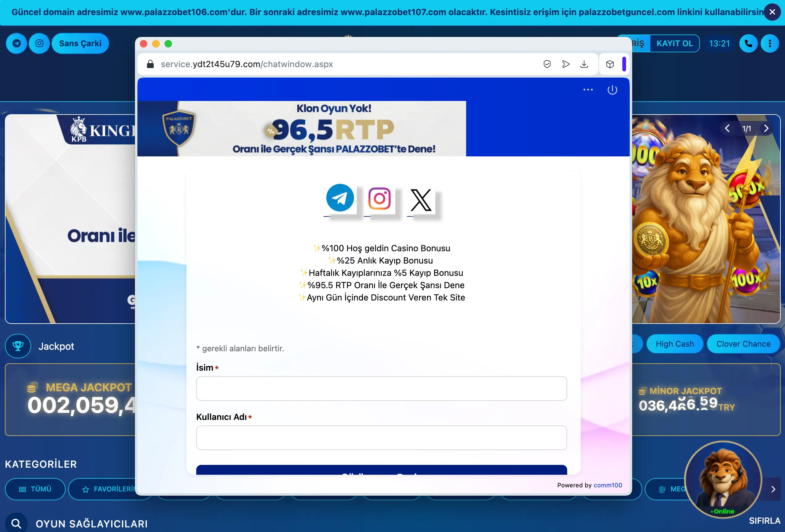Open the lion live support chat avatar
Screen dimensions: 785x532
pos(723,479)
